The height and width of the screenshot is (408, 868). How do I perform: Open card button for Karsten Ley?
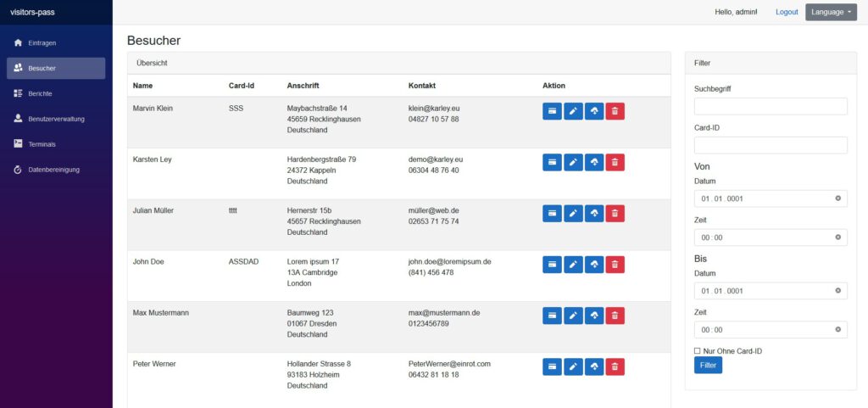pyautogui.click(x=552, y=162)
